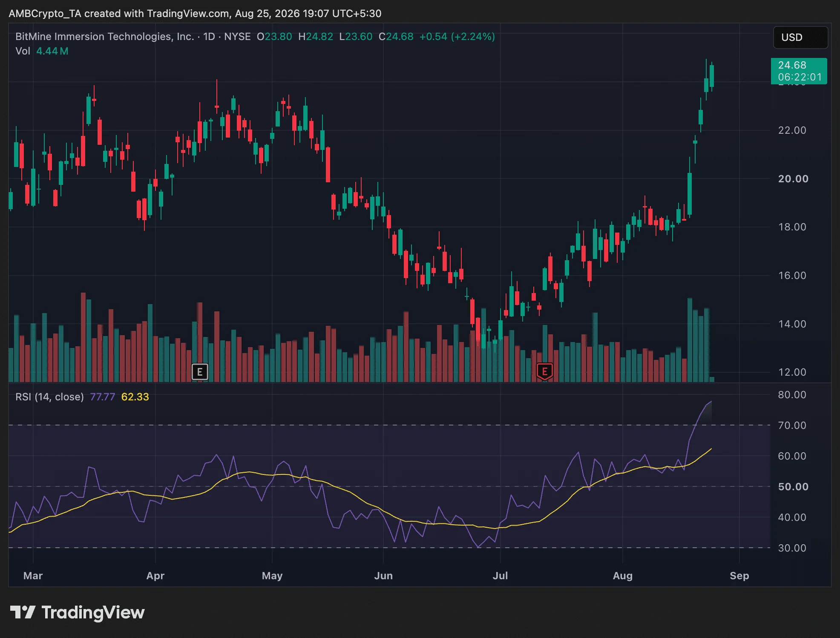
Task: Click the low price value L23.60
Action: coord(356,37)
